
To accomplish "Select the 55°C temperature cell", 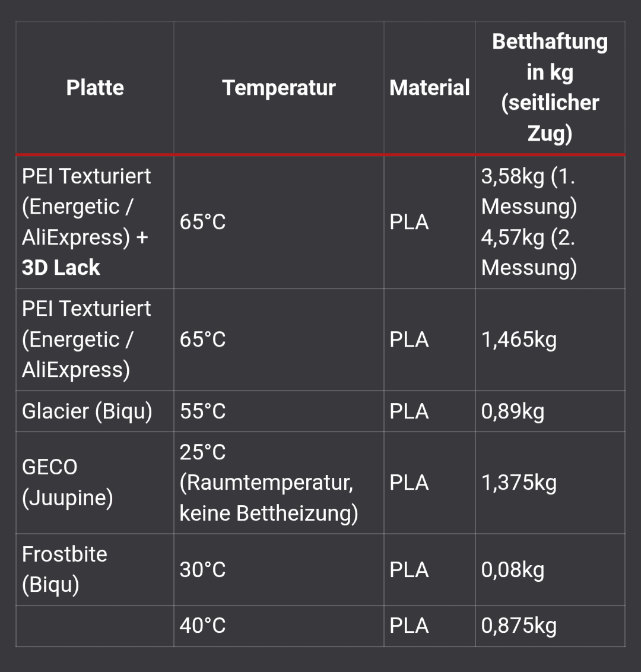I will pyautogui.click(x=203, y=411).
